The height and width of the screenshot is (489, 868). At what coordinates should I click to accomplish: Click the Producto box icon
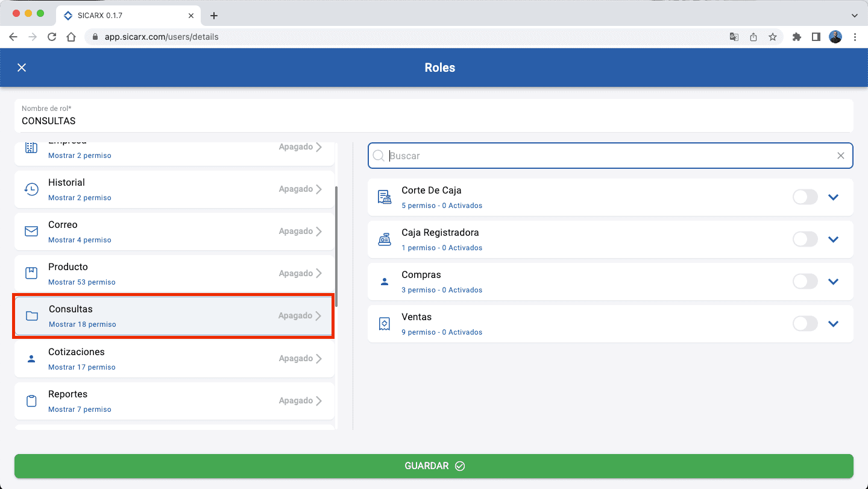pos(31,274)
